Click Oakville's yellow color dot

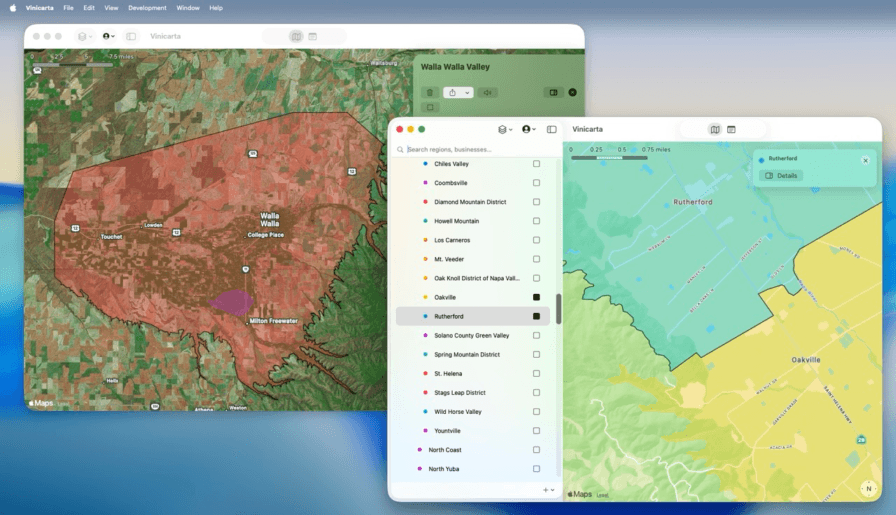(x=425, y=297)
